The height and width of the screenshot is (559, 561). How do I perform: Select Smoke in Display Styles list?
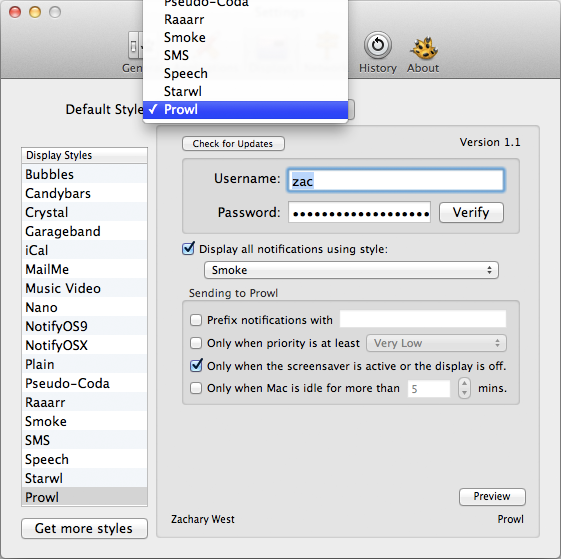tap(84, 421)
